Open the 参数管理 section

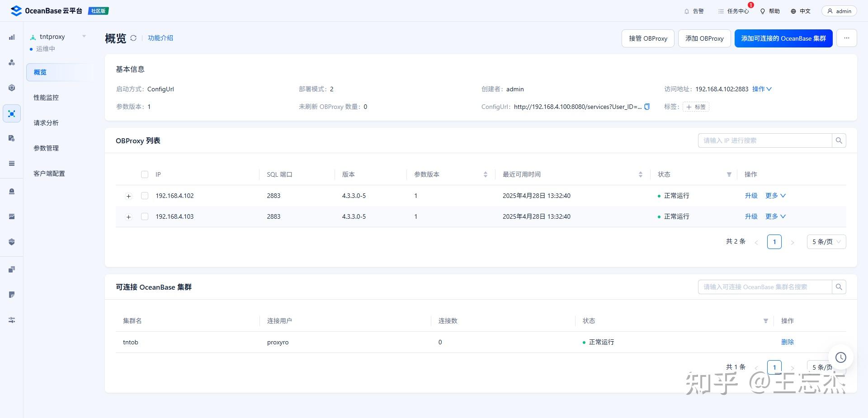pyautogui.click(x=46, y=148)
